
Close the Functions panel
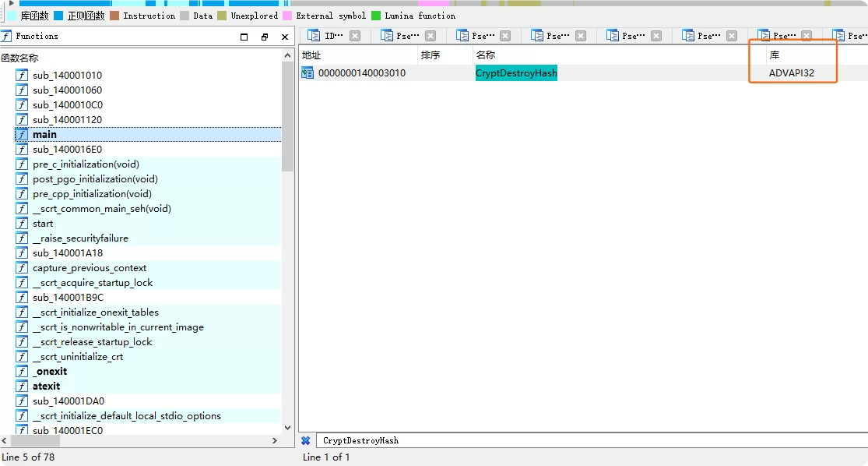coord(285,37)
